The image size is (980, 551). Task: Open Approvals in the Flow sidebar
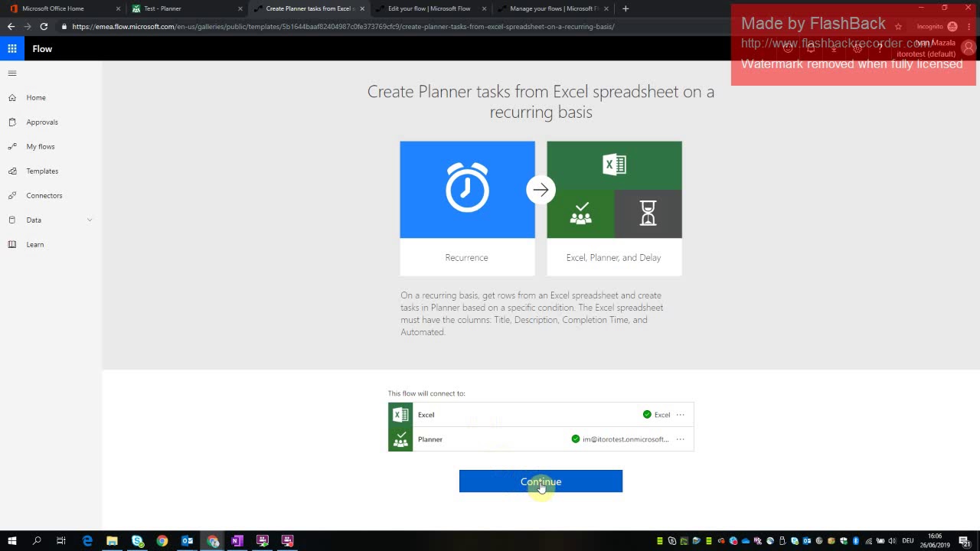coord(42,122)
